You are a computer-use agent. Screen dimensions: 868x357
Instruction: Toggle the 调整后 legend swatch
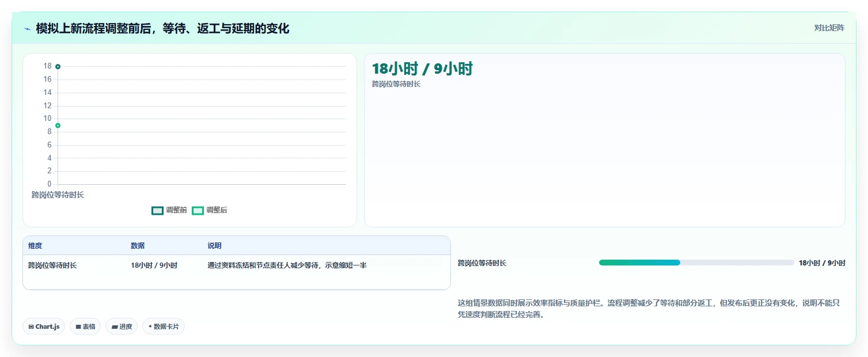point(198,211)
